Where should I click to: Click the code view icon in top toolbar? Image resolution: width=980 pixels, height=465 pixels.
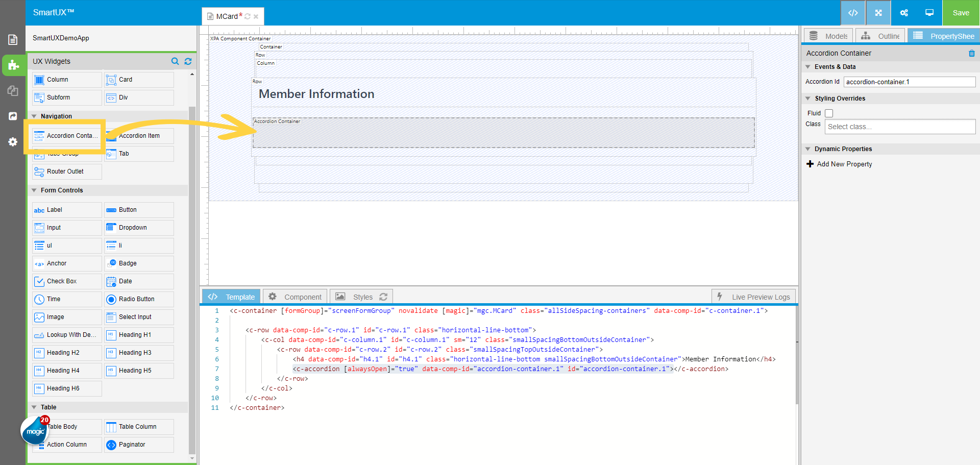click(853, 13)
